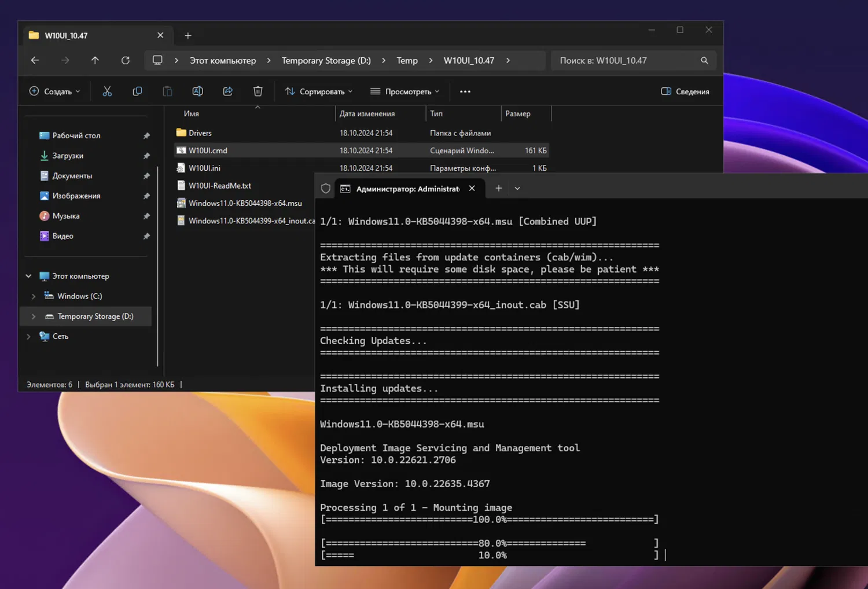The height and width of the screenshot is (589, 868).
Task: Click the Share icon in toolbar
Action: pyautogui.click(x=227, y=91)
